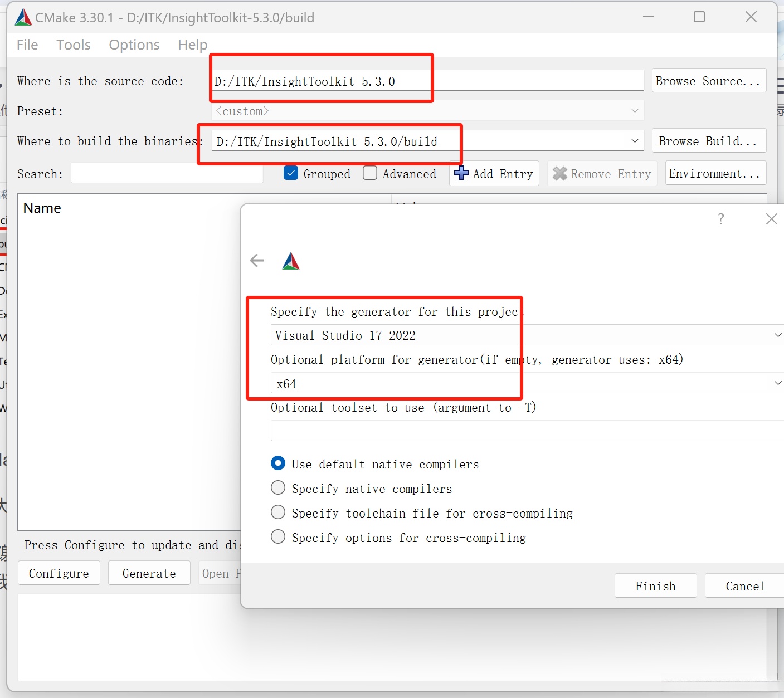
Task: Click the back arrow in the generator dialog
Action: click(x=257, y=260)
